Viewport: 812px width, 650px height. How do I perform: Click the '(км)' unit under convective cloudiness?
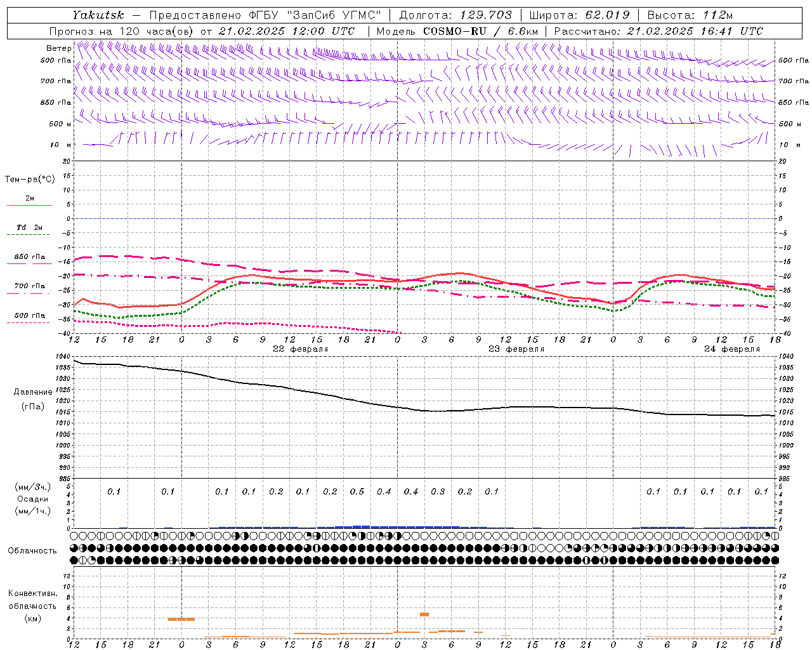tap(32, 618)
